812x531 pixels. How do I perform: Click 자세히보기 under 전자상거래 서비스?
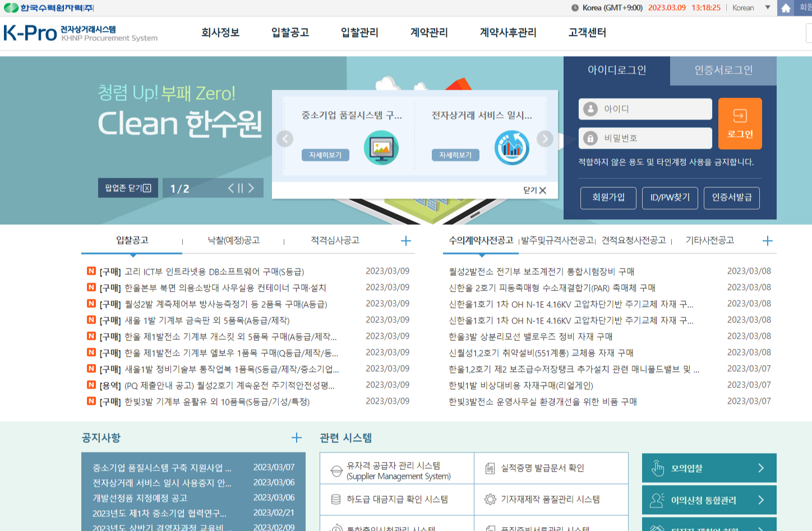(x=455, y=155)
